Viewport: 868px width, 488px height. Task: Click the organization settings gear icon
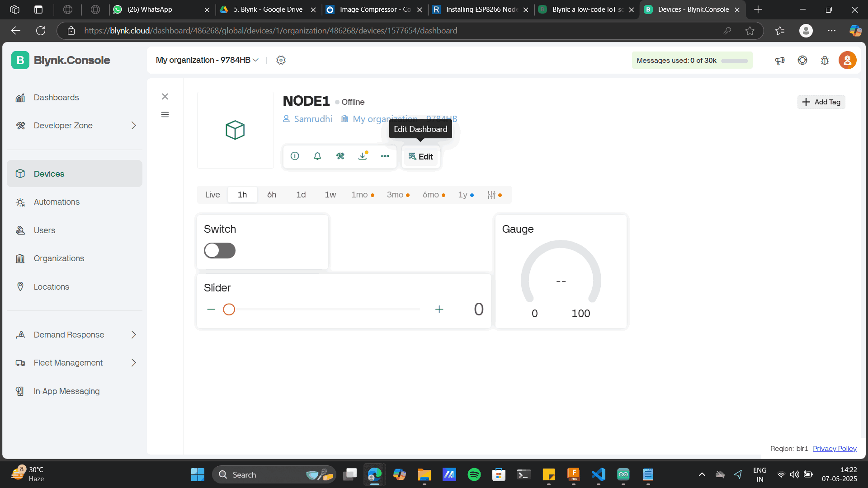[281, 60]
